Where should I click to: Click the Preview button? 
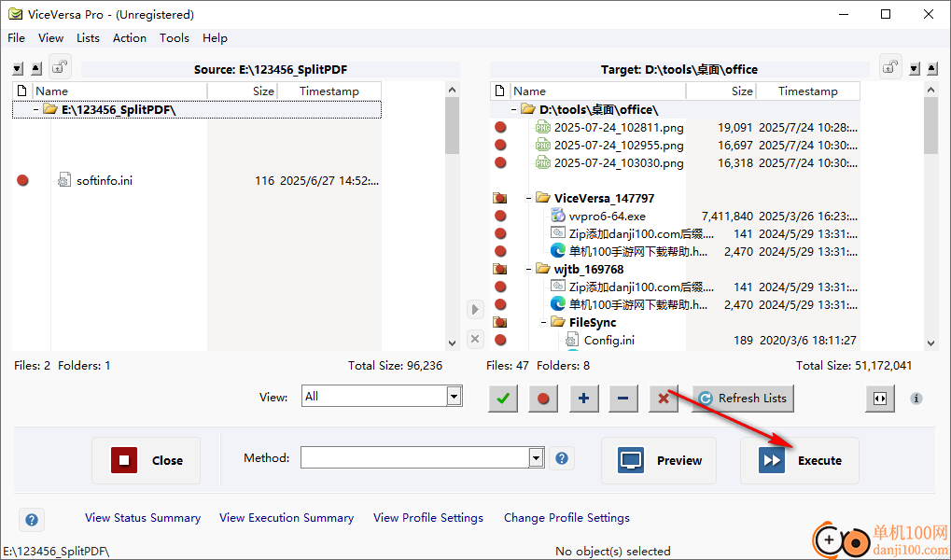659,460
